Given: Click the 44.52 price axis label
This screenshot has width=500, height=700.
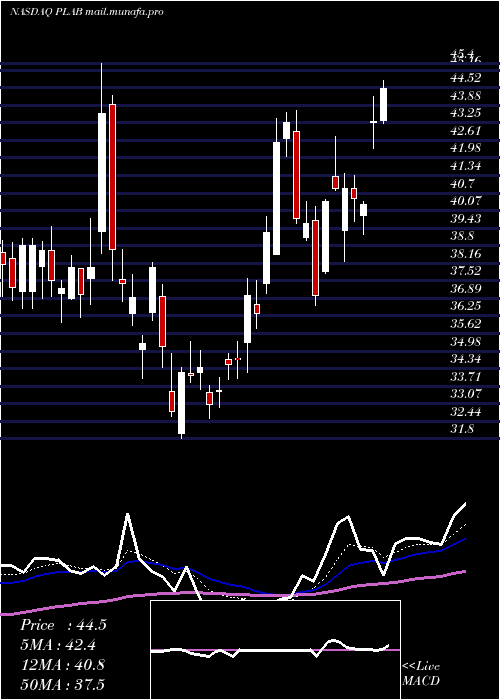Looking at the screenshot, I should [466, 78].
